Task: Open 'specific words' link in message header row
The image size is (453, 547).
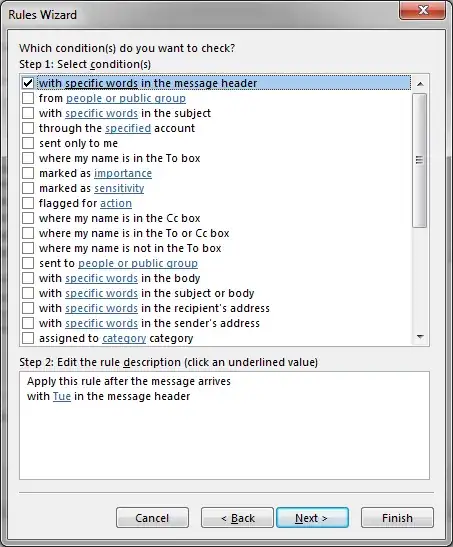Action: [101, 83]
